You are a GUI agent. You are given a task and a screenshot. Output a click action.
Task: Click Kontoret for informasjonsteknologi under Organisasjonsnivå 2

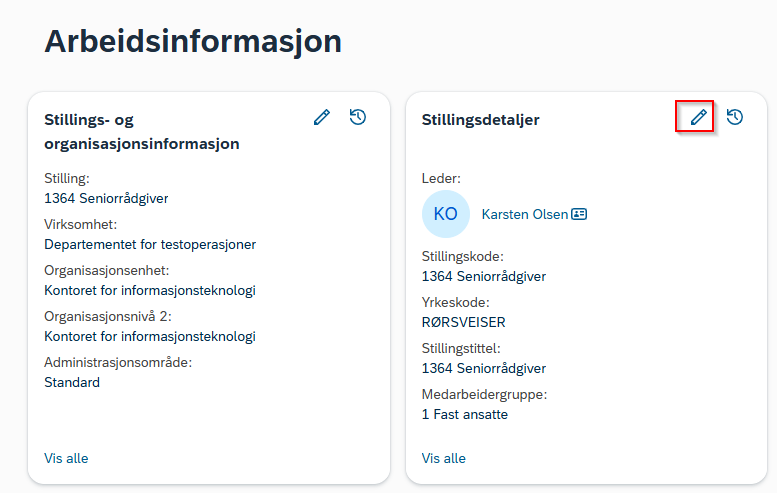tap(150, 336)
